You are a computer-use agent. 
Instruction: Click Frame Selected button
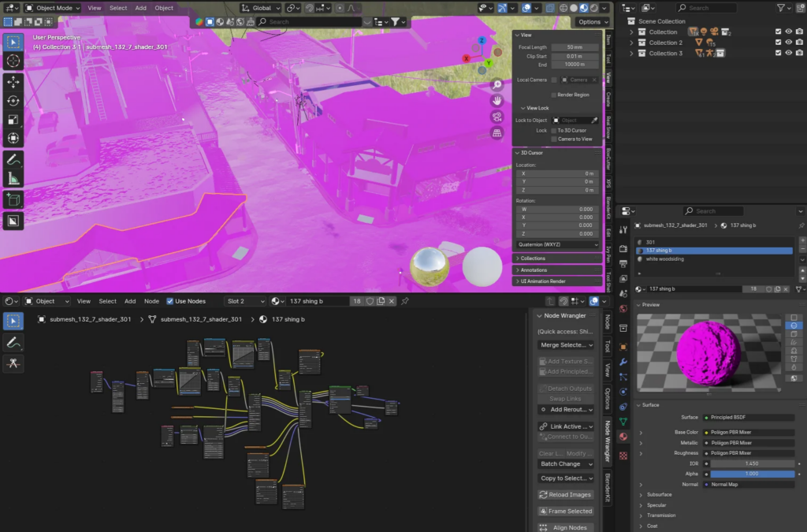pos(565,511)
